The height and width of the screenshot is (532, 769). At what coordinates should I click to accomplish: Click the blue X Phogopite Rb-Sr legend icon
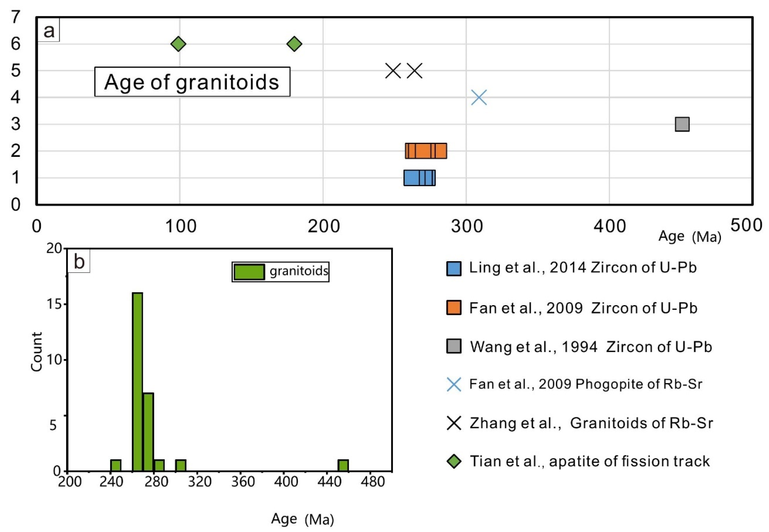454,385
